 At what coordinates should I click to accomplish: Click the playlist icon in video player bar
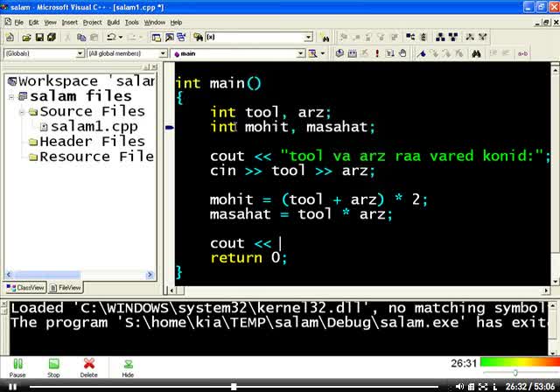tap(471, 386)
